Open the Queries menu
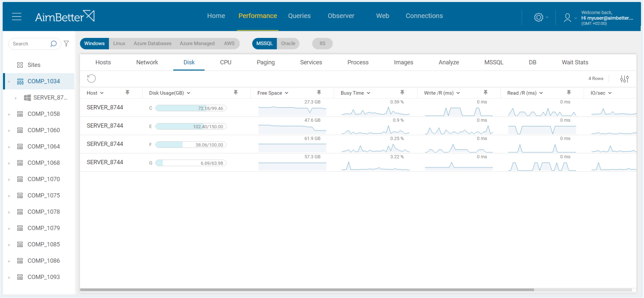 click(299, 16)
